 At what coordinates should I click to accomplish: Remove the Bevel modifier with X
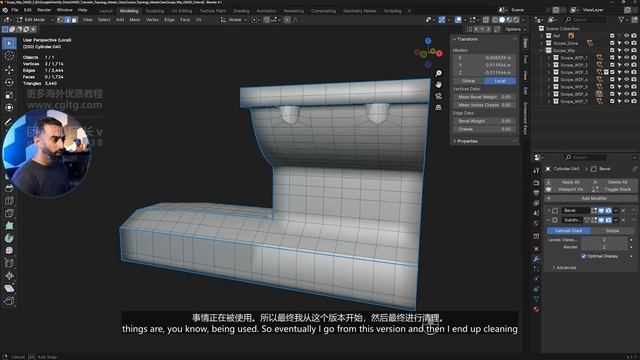[623, 211]
